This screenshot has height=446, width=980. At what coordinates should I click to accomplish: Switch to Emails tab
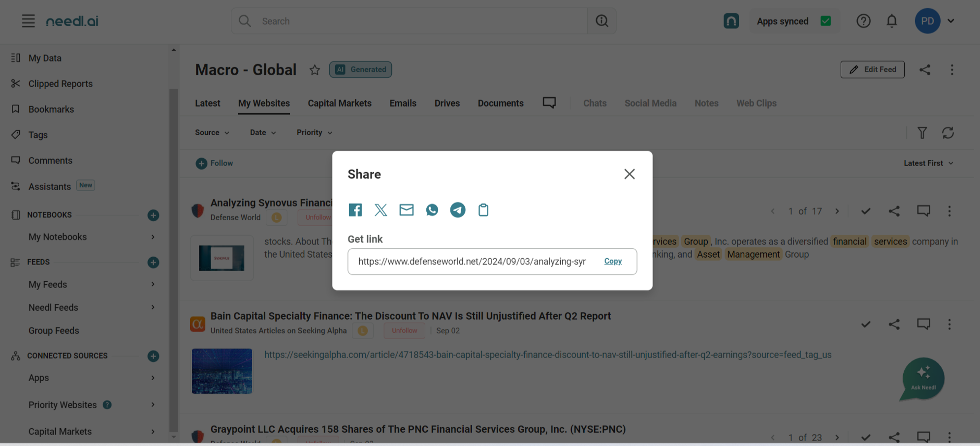coord(403,103)
